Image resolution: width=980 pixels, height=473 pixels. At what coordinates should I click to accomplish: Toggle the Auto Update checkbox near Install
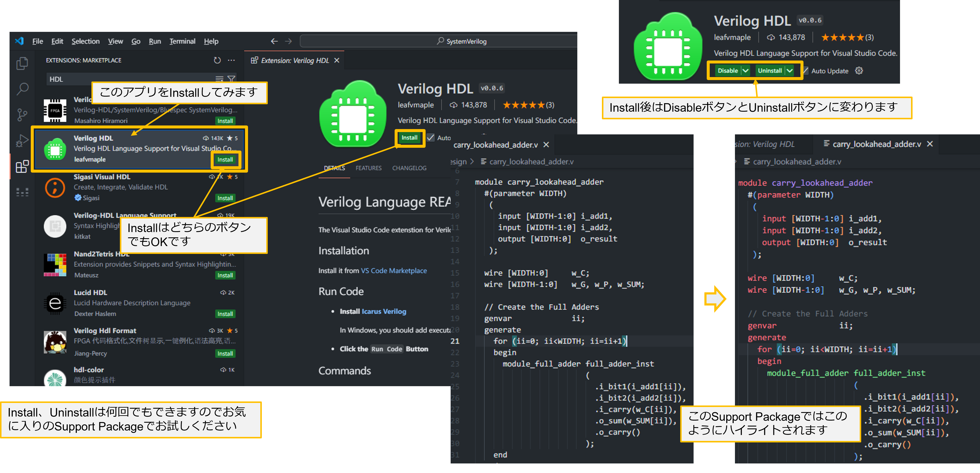coord(430,138)
